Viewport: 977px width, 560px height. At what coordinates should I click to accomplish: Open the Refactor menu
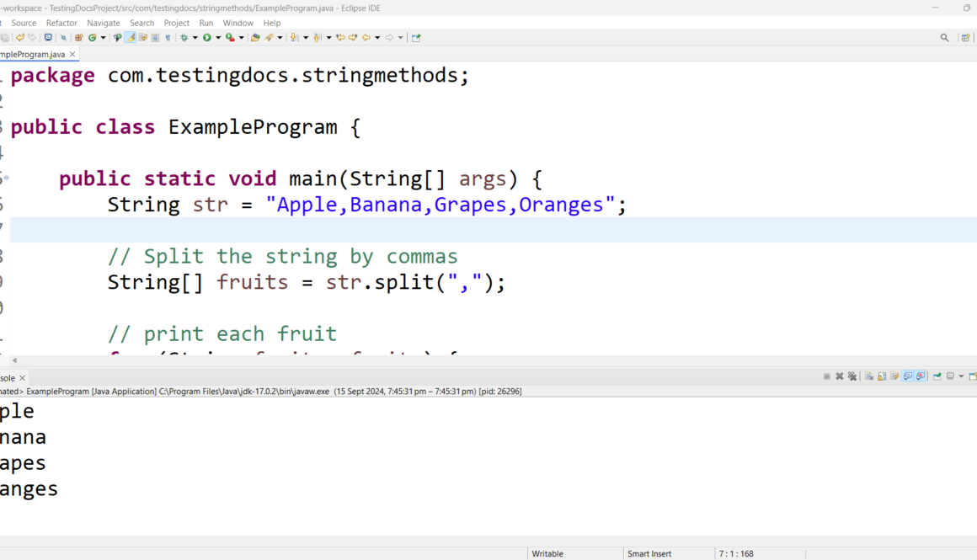61,23
